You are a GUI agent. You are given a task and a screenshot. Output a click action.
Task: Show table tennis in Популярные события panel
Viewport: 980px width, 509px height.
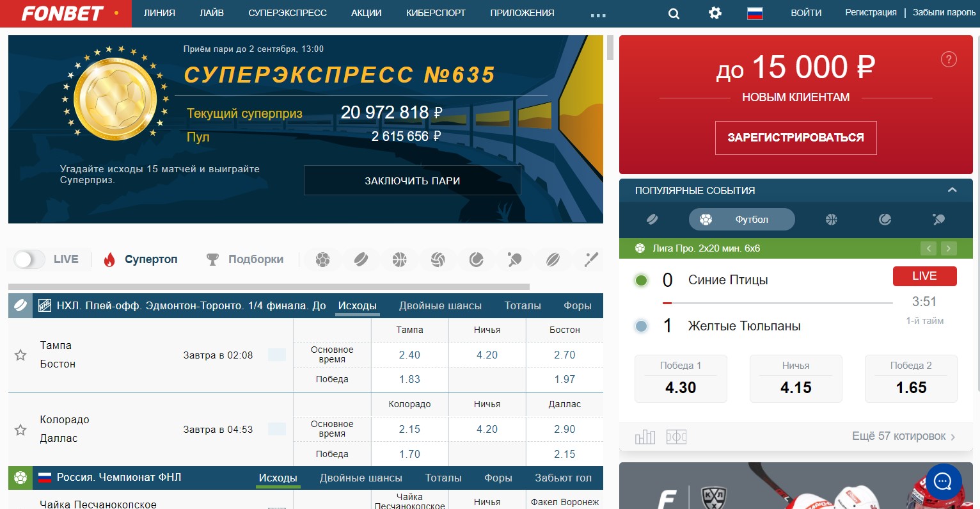point(939,220)
